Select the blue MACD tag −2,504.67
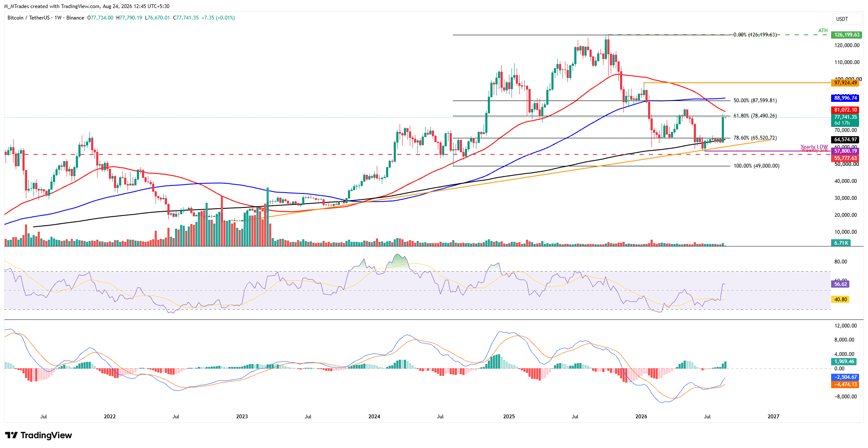Viewport: 868px width, 448px height. click(845, 377)
